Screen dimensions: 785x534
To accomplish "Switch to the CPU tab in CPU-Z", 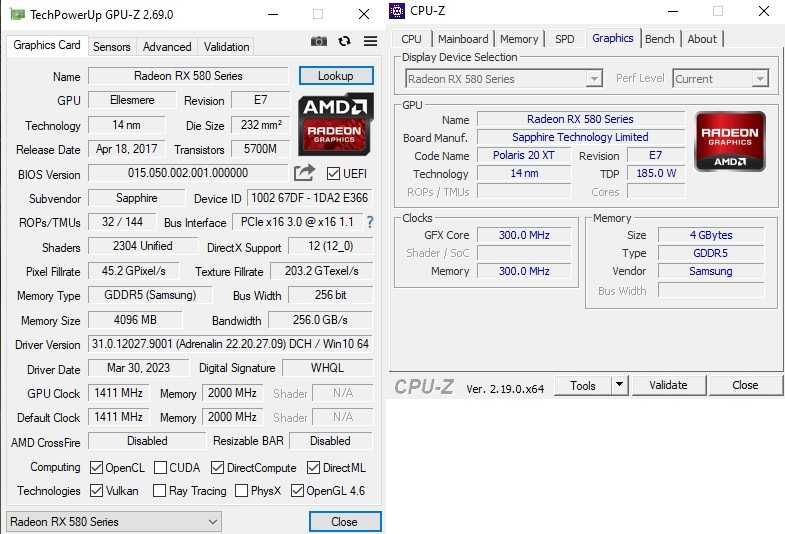I will [411, 39].
